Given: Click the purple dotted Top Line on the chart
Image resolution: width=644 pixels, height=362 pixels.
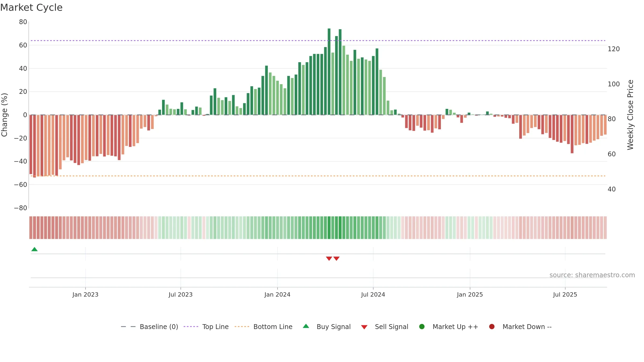Looking at the screenshot, I should (318, 40).
